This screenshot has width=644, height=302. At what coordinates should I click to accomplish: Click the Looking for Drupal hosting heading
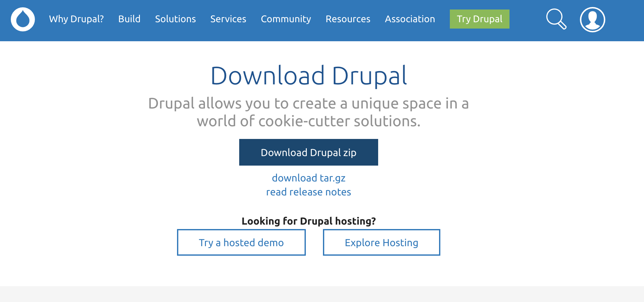(308, 221)
